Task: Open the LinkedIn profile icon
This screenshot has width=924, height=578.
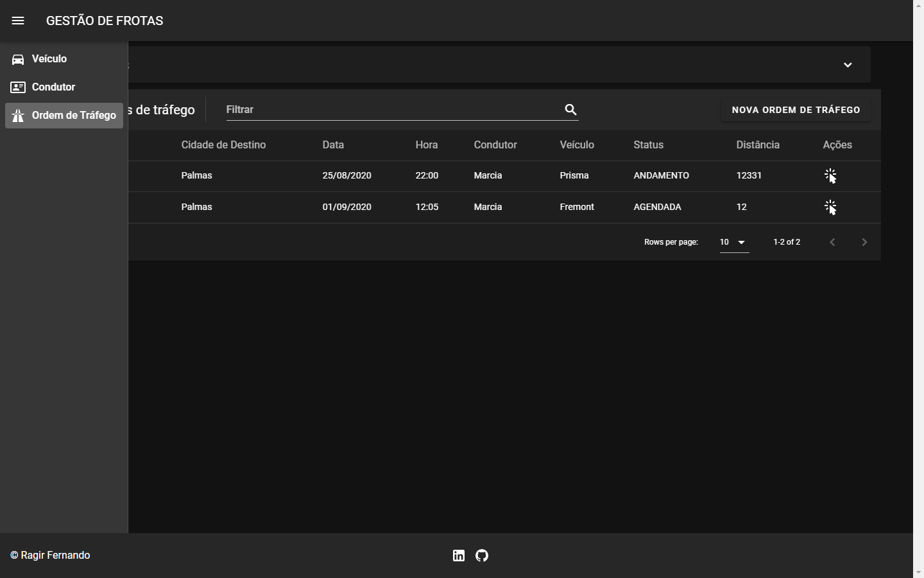Action: tap(459, 556)
